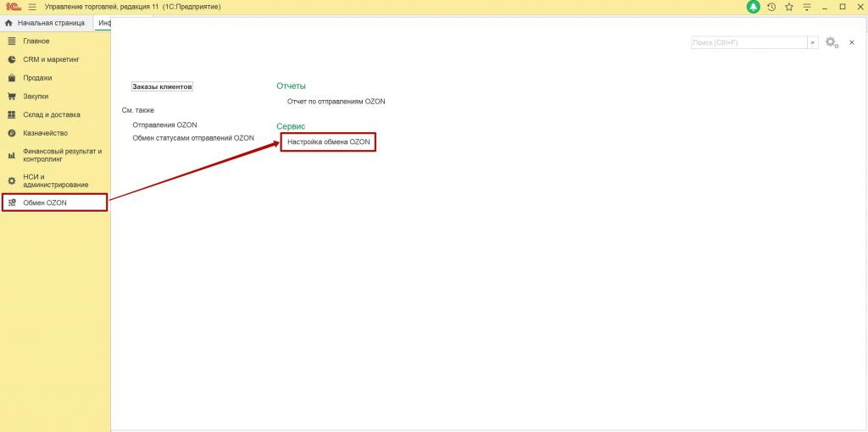Minimize the 1C window

coord(825,7)
